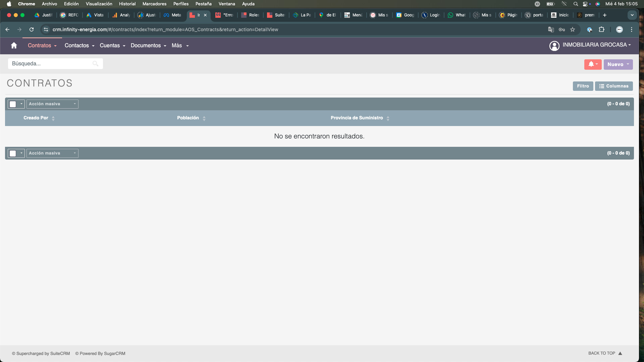644x362 pixels.
Task: Click the red notifications bell icon
Action: (591, 64)
